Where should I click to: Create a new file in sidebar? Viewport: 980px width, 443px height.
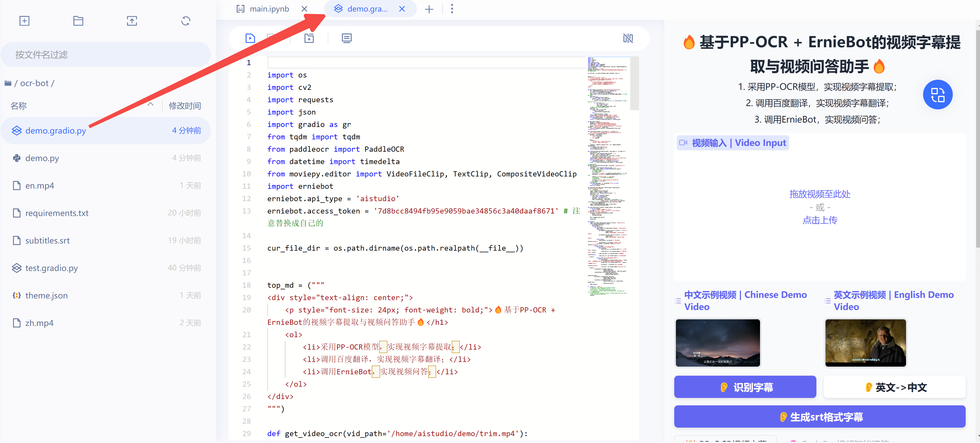coord(24,21)
